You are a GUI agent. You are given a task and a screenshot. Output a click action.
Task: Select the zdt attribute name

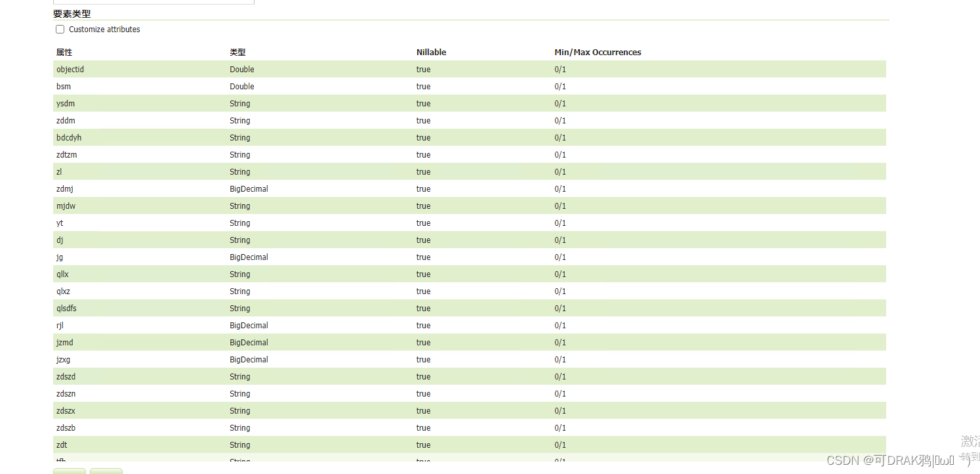coord(62,445)
